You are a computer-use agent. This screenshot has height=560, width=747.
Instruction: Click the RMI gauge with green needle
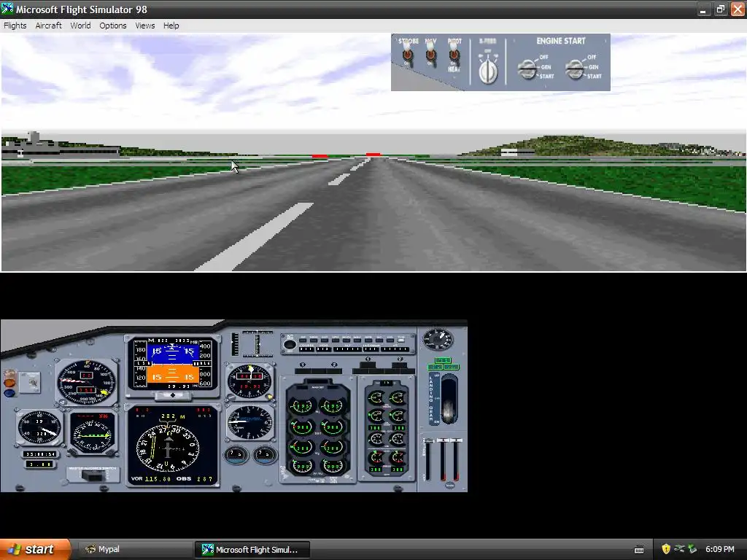(x=93, y=432)
